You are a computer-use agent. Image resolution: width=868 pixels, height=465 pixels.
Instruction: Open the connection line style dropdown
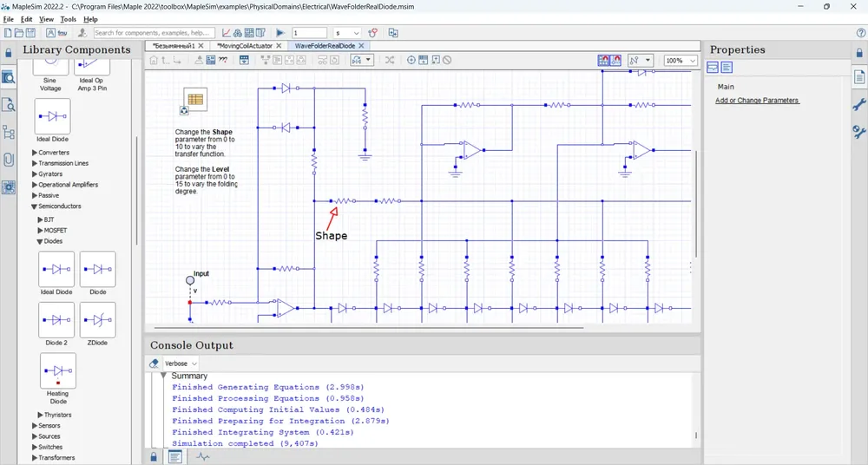click(641, 61)
